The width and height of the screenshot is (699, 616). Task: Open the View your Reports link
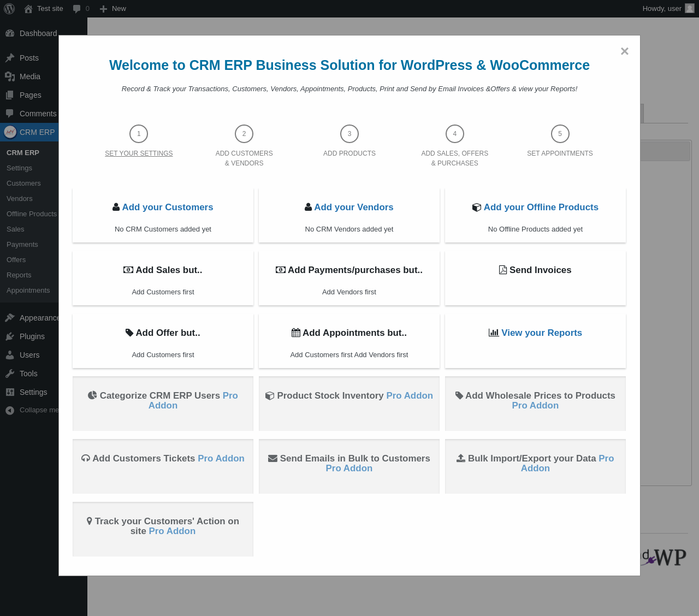(542, 333)
